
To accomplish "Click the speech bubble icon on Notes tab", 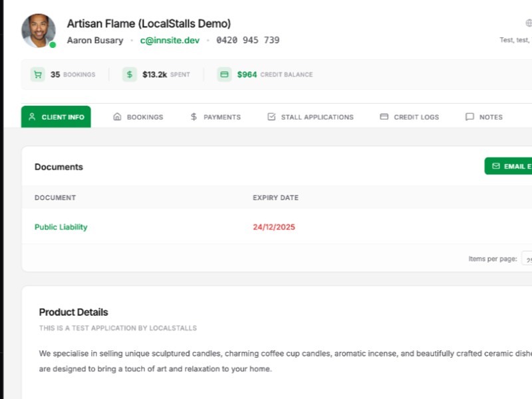I will click(469, 117).
